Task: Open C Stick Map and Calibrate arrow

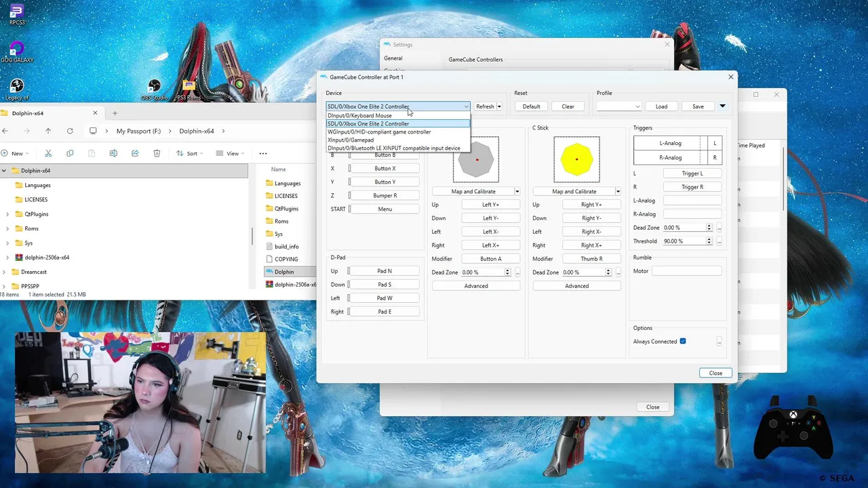Action: 618,191
